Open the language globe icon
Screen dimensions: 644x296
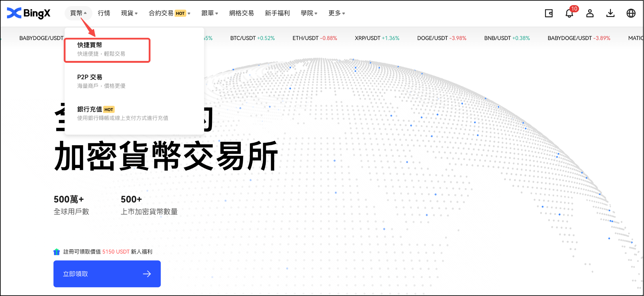tap(631, 13)
